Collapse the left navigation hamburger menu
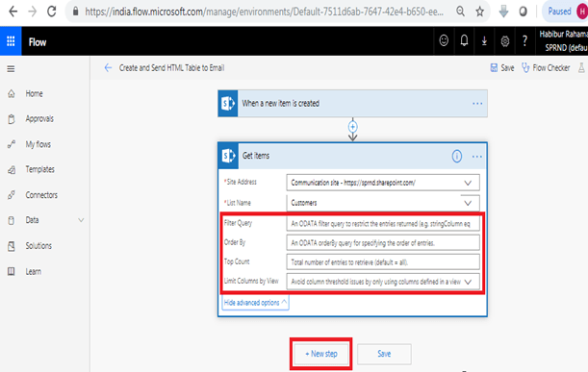The image size is (588, 372). [x=11, y=69]
